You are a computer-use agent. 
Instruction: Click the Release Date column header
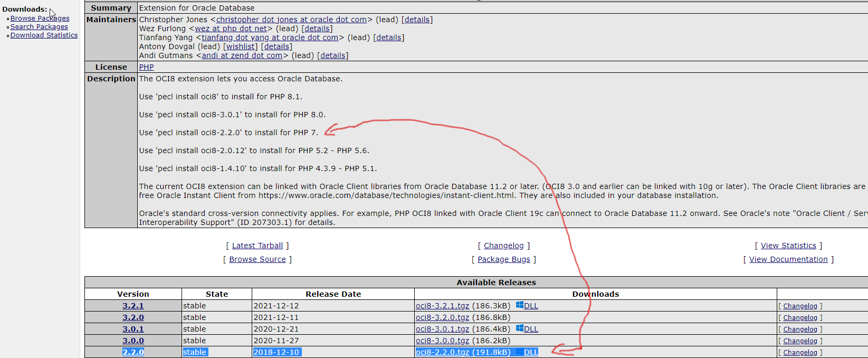tap(333, 294)
